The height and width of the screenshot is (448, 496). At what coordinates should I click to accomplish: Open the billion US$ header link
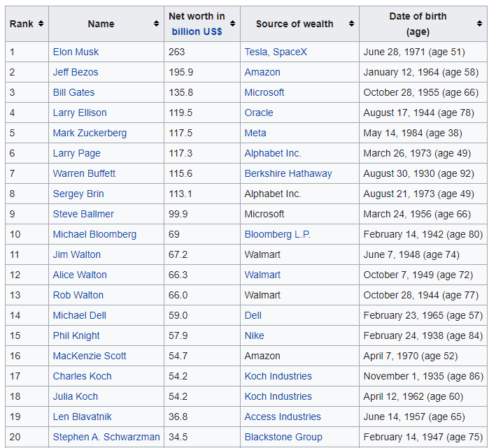(197, 31)
